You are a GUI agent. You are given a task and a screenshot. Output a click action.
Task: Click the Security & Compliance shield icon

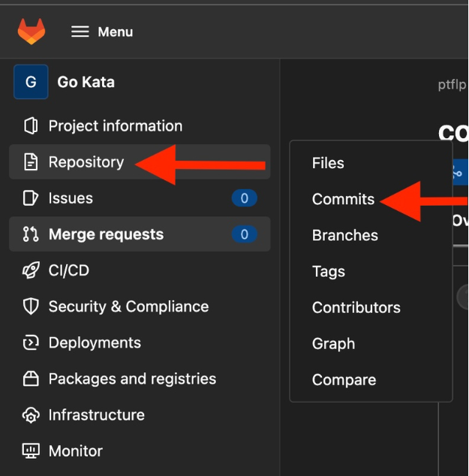[x=31, y=306]
